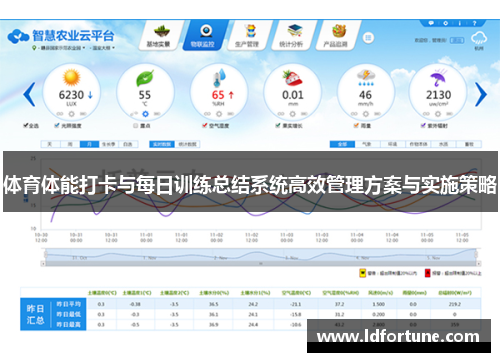This screenshot has height=362, width=500.
Task: Open gear settings under 6230 LUX
Action: point(71,114)
